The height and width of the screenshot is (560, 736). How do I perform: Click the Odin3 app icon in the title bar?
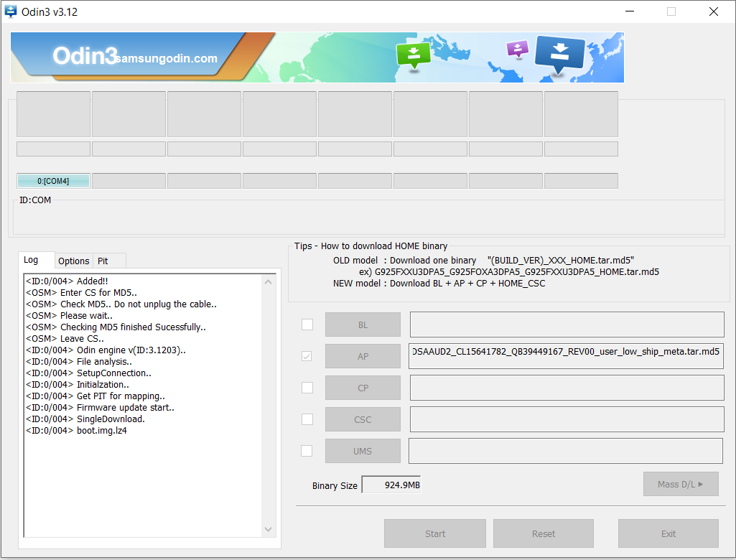click(10, 11)
